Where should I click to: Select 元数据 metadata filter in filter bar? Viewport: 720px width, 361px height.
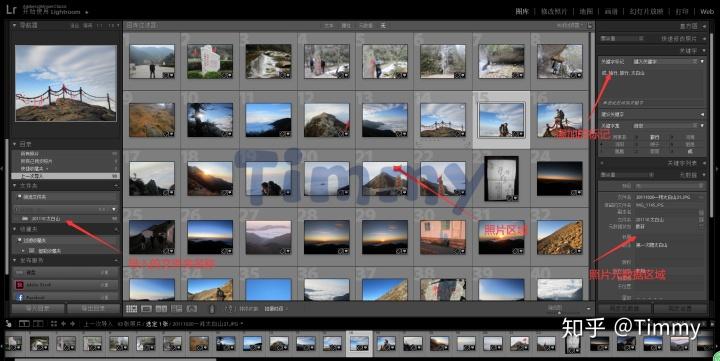[x=366, y=26]
